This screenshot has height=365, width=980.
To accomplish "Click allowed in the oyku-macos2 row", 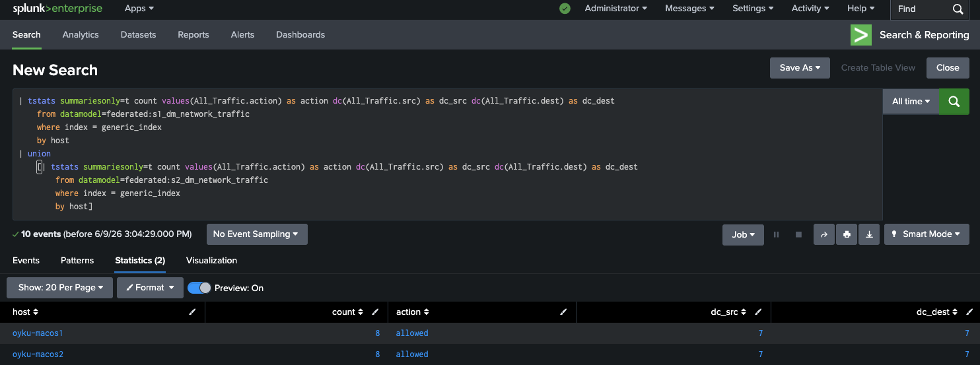I will coord(412,354).
